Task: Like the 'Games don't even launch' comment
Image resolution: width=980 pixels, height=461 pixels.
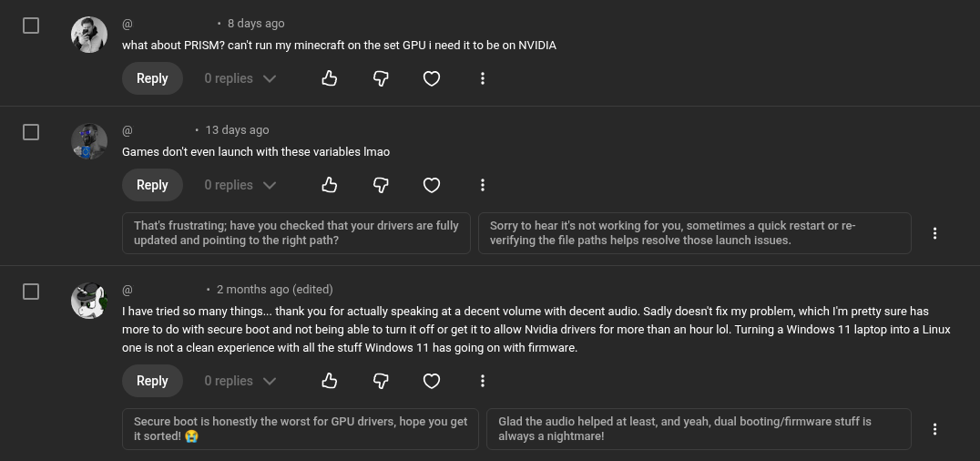Action: (330, 185)
